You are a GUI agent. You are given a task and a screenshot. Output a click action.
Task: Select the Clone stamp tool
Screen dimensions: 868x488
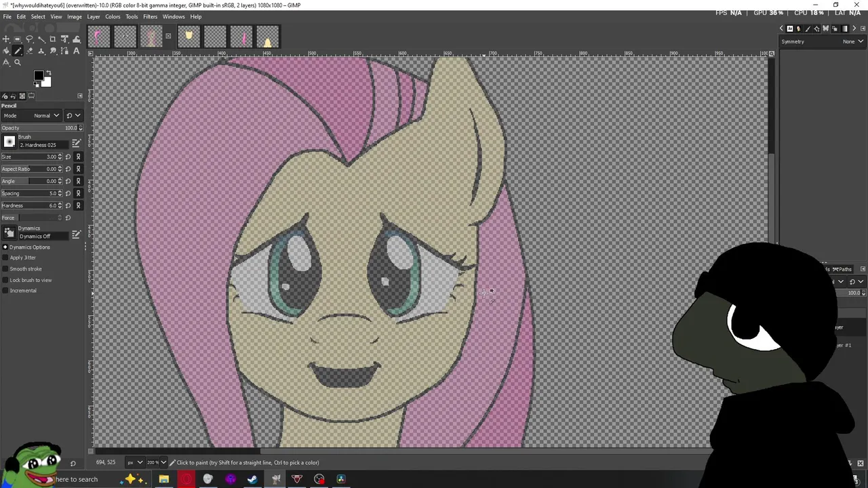(x=41, y=51)
